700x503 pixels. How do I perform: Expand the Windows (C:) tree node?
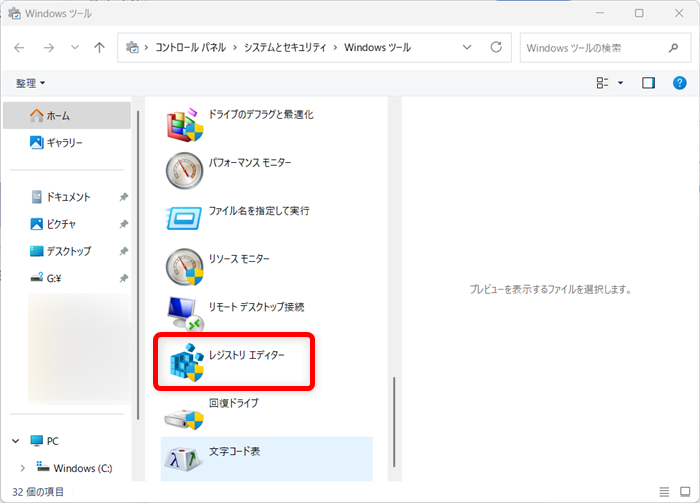[22, 468]
